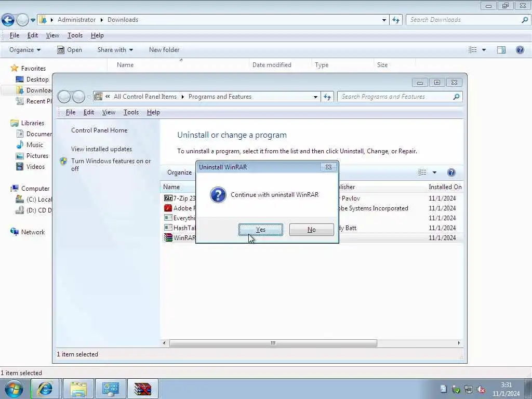Select the WinRAR program icon
532x399 pixels.
pyautogui.click(x=168, y=237)
